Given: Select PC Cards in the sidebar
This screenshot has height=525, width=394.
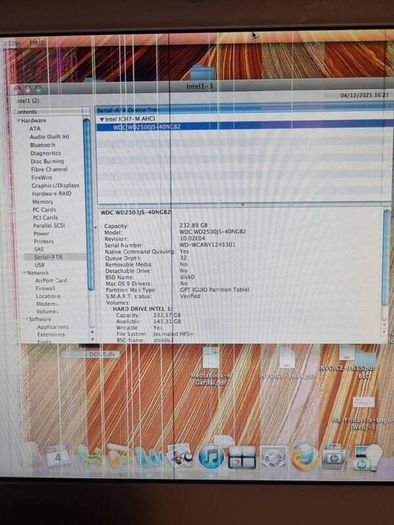Looking at the screenshot, I should [x=44, y=210].
